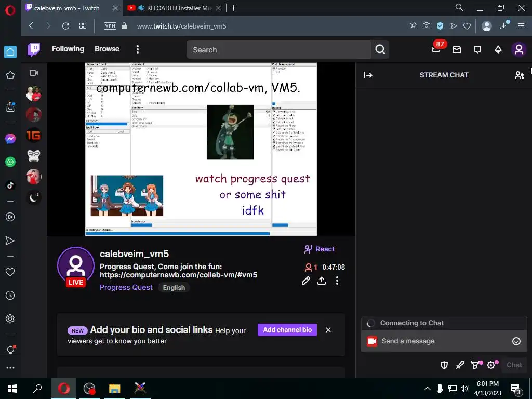Open Messenger in Opera sidebar
The image size is (532, 399).
click(x=10, y=139)
